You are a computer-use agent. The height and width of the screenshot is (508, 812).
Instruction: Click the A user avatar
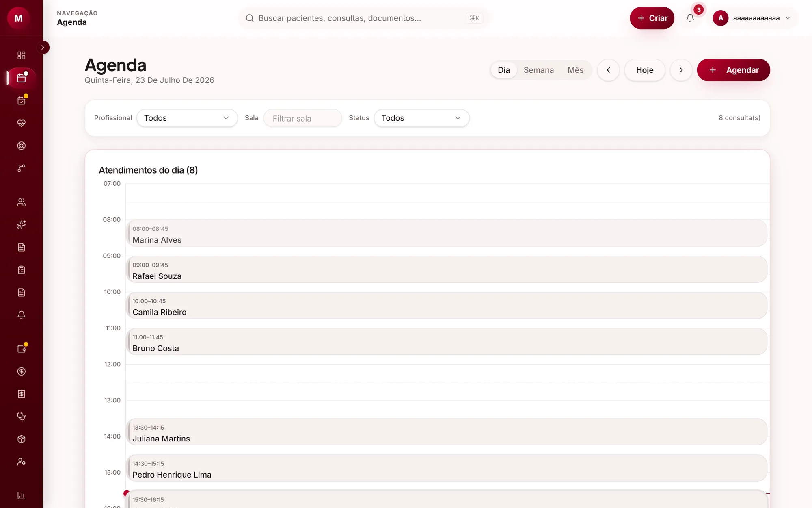[721, 18]
